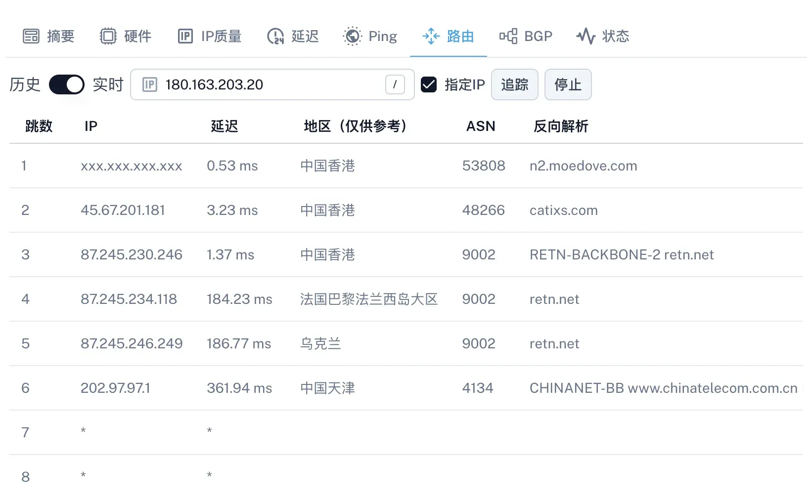Image resolution: width=812 pixels, height=504 pixels.
Task: Click the 延迟 column header in the table
Action: 225,126
